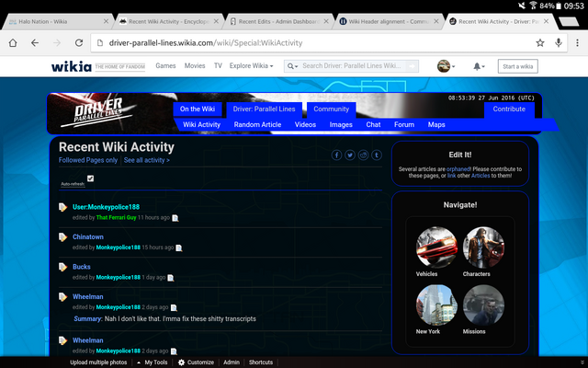Click the Start a wikia button
Viewport: 588px width, 368px height.
[x=517, y=66]
